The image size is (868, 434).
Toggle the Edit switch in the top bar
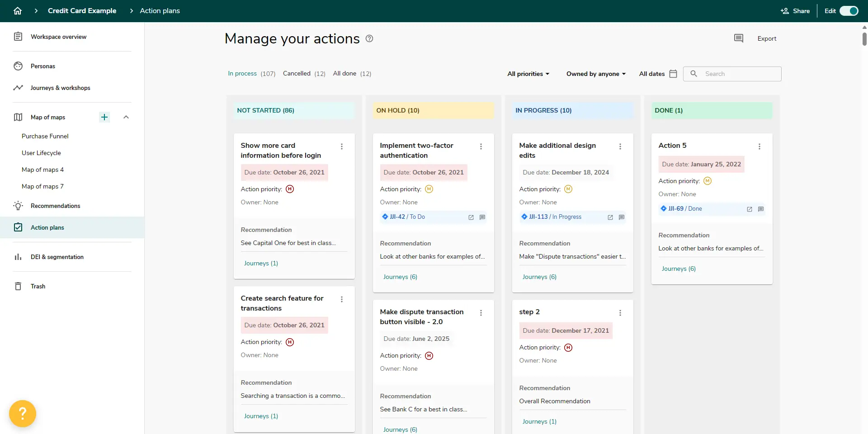tap(849, 10)
